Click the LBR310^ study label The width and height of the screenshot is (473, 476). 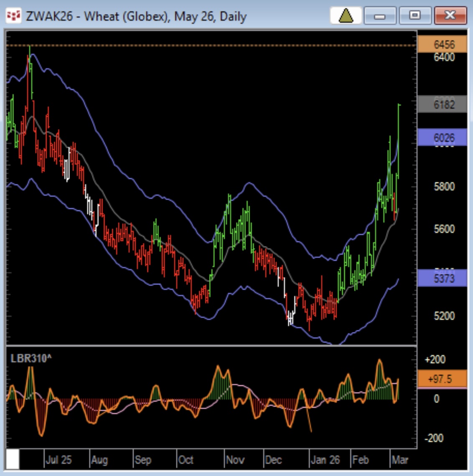click(31, 358)
